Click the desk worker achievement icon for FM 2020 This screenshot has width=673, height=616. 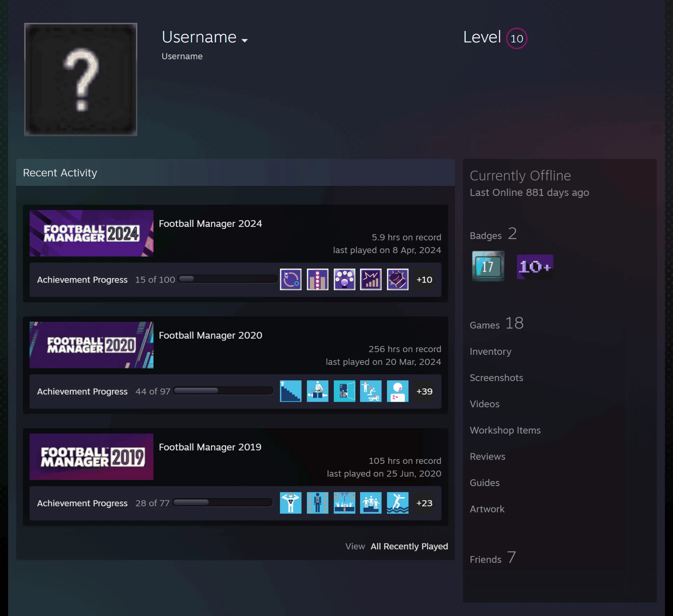tap(318, 391)
